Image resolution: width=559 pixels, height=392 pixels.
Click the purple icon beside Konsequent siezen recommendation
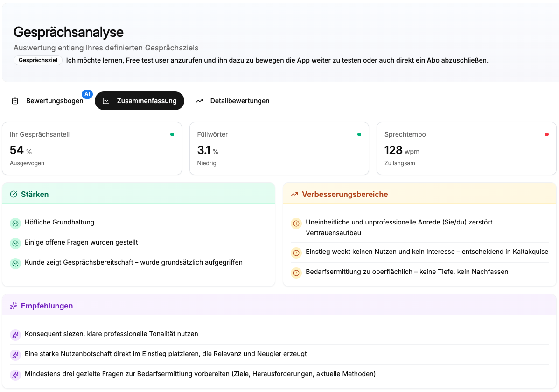click(15, 335)
